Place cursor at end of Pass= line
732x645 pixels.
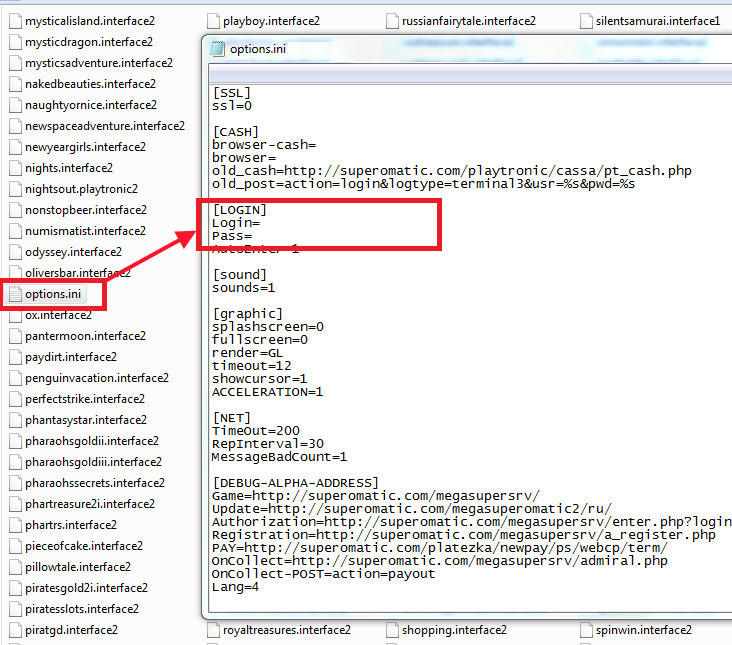point(254,236)
